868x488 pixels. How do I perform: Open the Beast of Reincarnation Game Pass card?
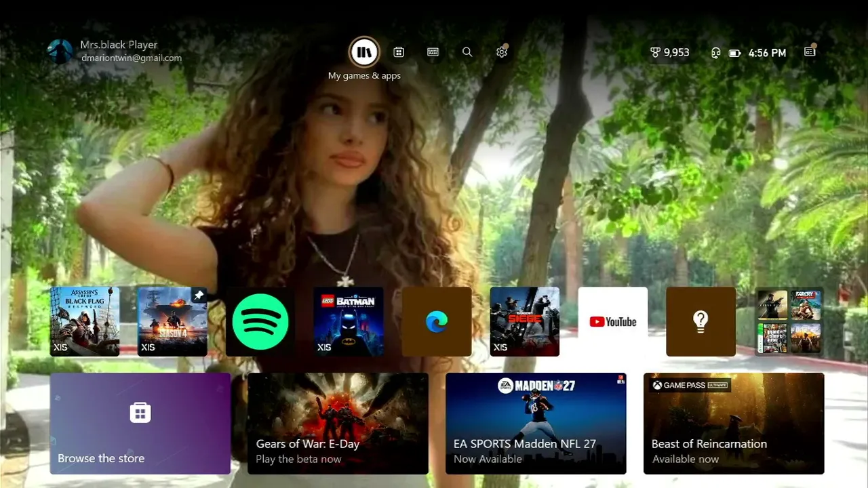[x=734, y=423]
